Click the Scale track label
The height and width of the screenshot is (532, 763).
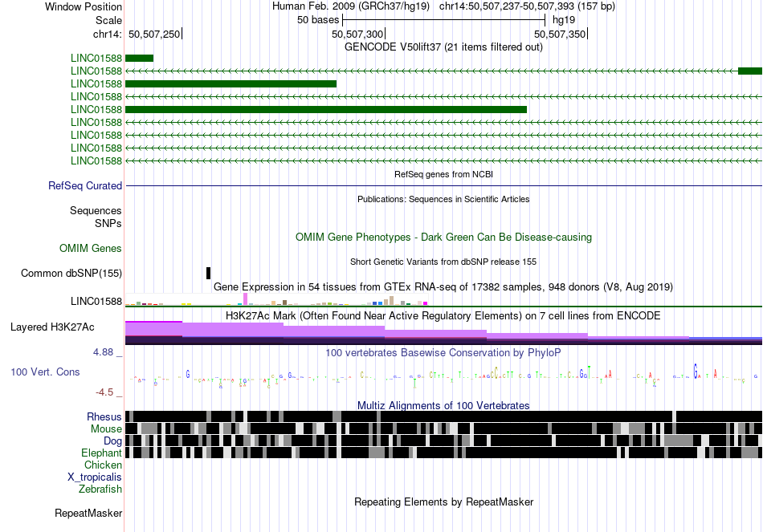tap(108, 20)
